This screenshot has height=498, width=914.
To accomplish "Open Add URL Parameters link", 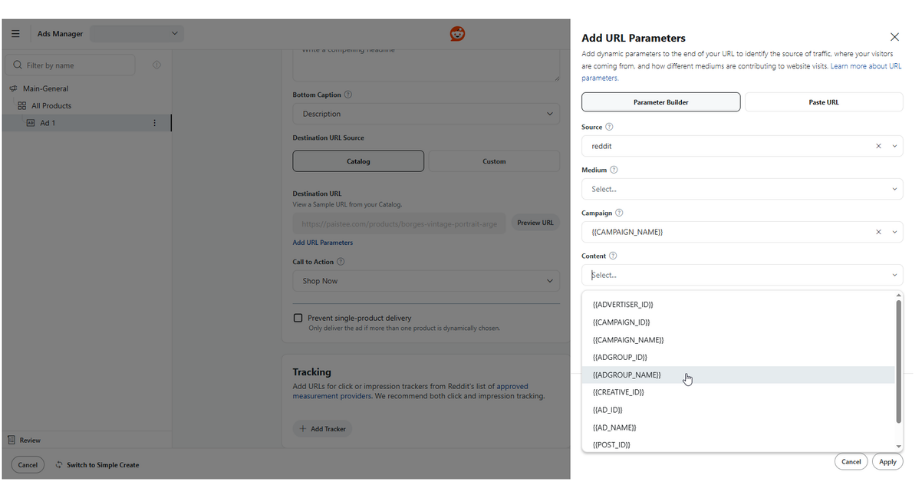I will (x=322, y=243).
